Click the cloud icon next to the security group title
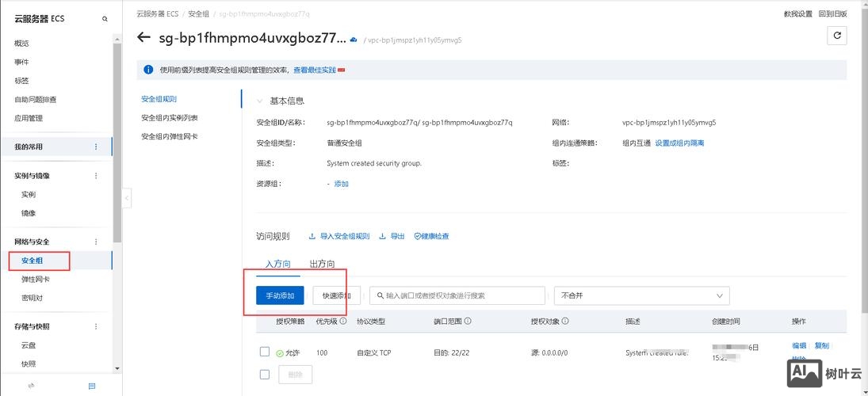Image resolution: width=868 pixels, height=396 pixels. pyautogui.click(x=354, y=40)
